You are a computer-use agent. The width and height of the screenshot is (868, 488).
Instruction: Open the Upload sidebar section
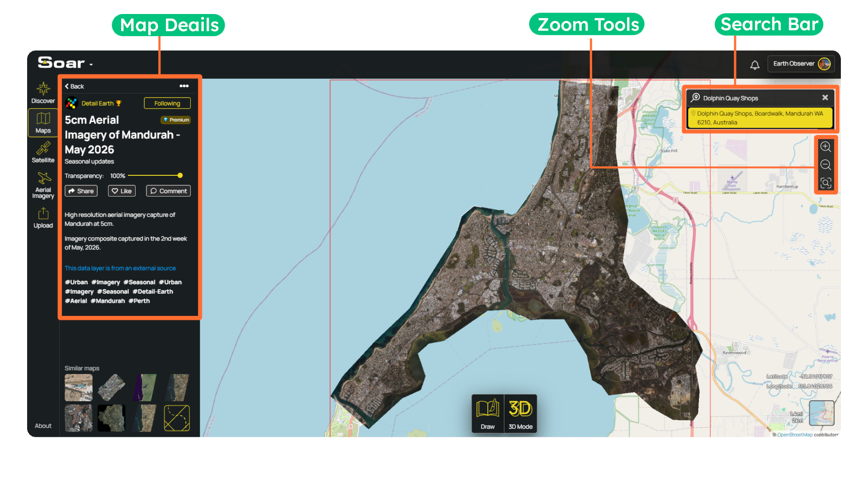43,218
